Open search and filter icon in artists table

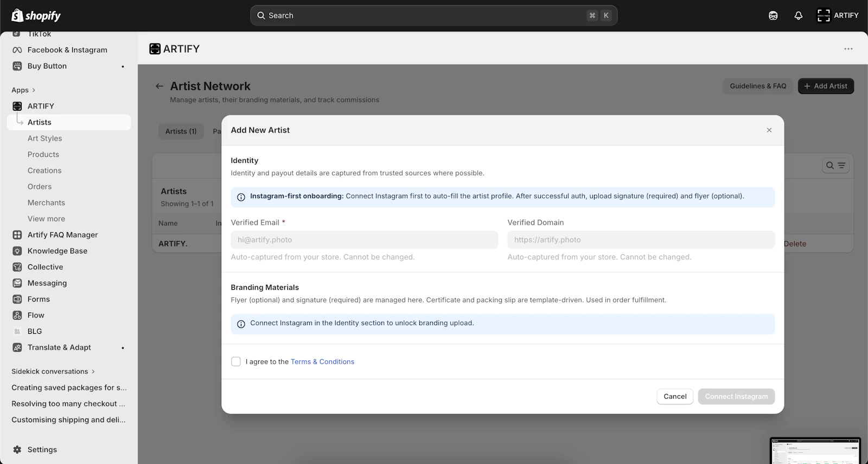[x=836, y=166]
